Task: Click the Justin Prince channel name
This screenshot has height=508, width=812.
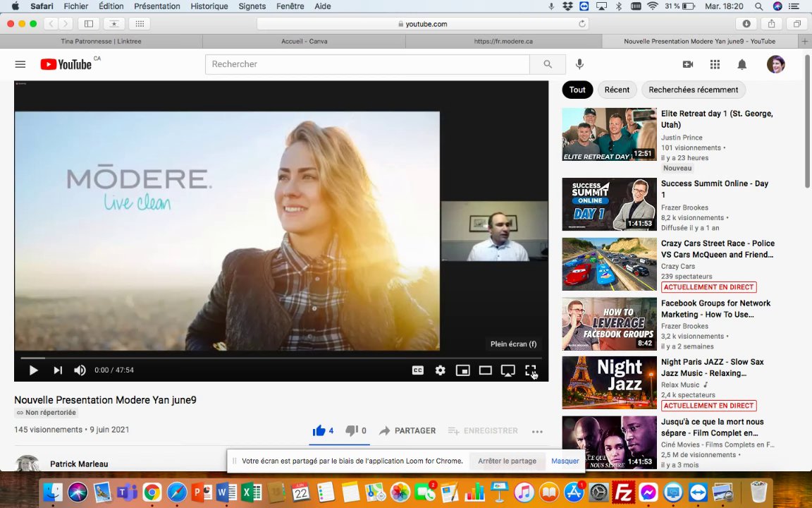Action: (682, 138)
